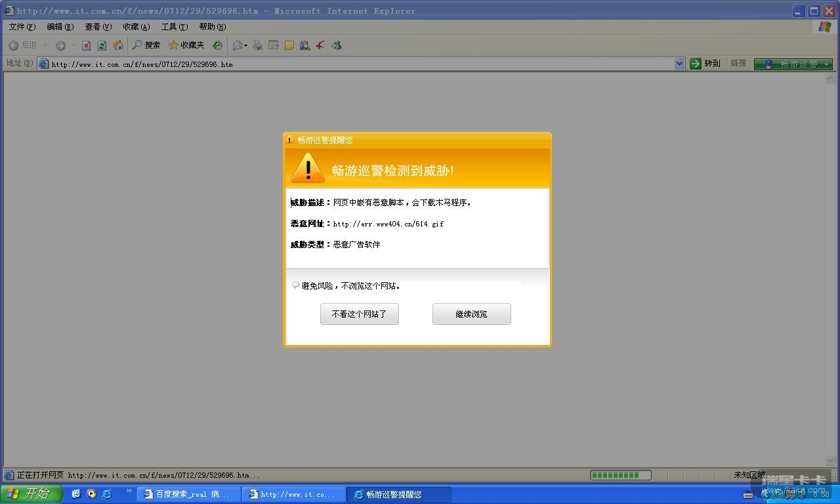Click the IE page icon in the title bar
The image size is (840, 504).
click(9, 10)
